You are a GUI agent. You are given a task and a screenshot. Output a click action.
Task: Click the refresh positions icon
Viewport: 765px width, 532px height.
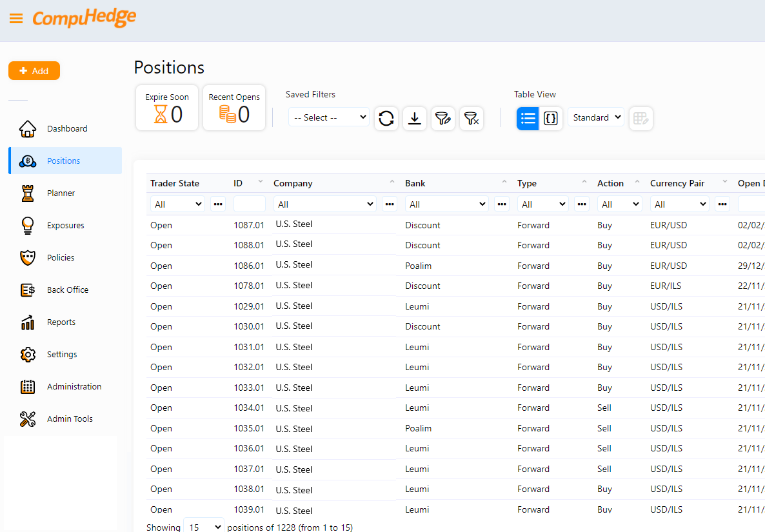coord(386,119)
